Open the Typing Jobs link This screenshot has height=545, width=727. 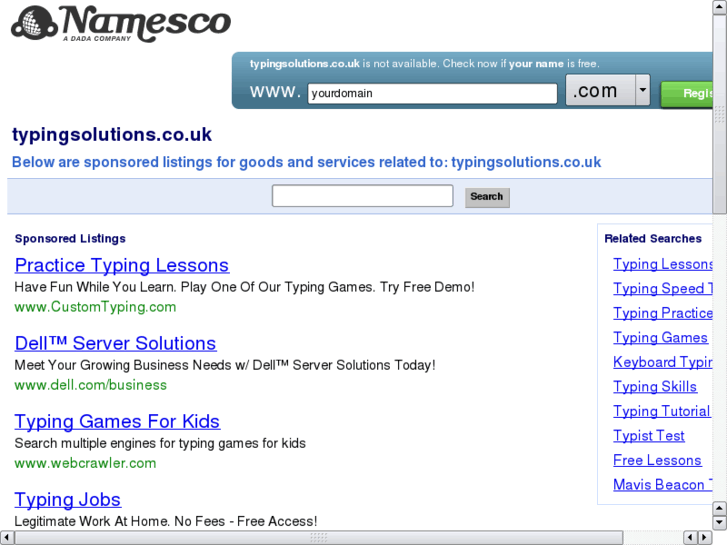coord(67,500)
